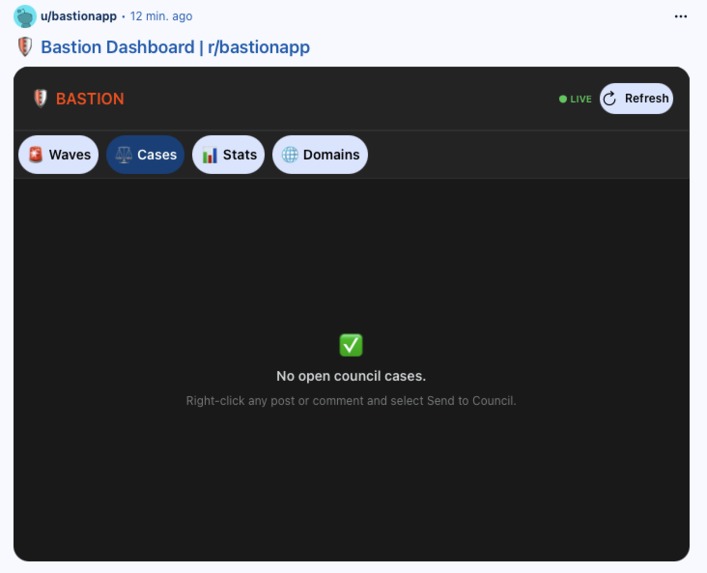Open the Stats tab
Image resolution: width=707 pixels, height=573 pixels.
pyautogui.click(x=228, y=155)
